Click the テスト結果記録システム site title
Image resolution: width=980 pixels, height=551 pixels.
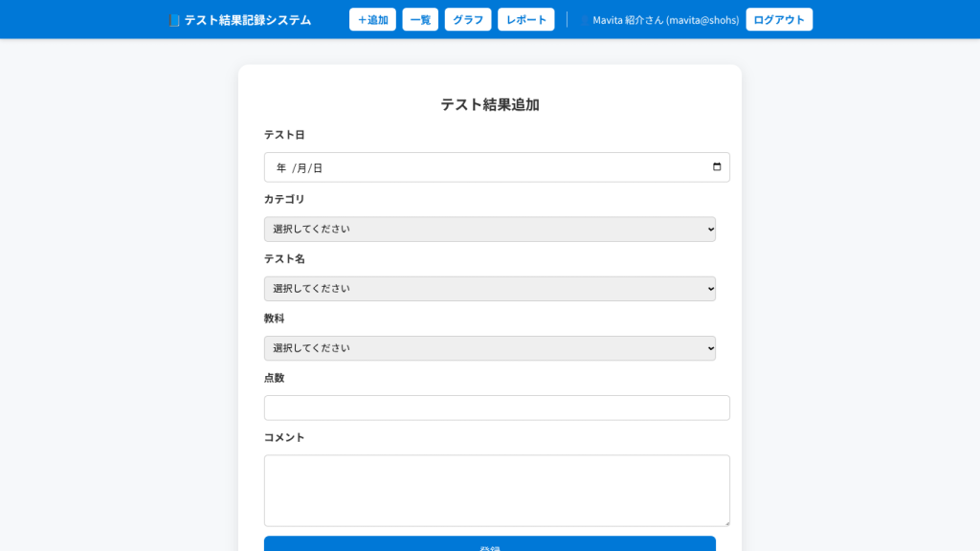pyautogui.click(x=247, y=20)
